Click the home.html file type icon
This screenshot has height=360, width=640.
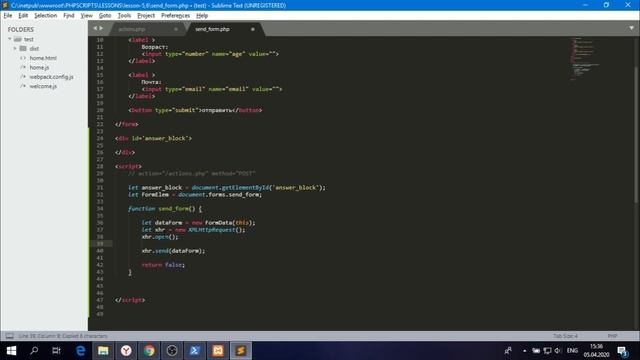tap(23, 58)
